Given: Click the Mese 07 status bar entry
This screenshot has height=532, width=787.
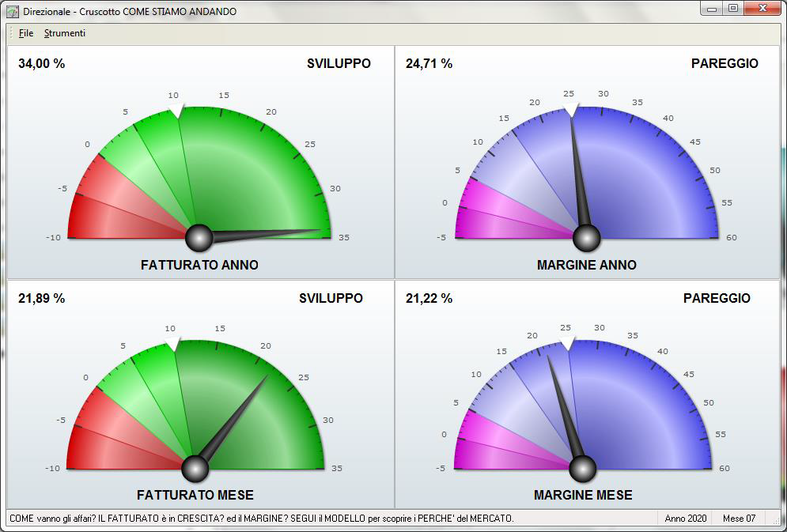Looking at the screenshot, I should [739, 518].
